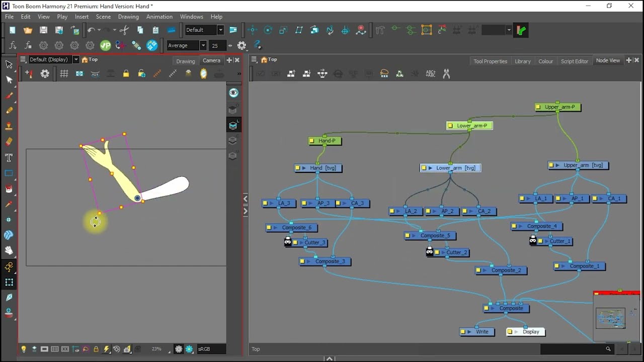Viewport: 644px width, 362px height.
Task: Select the Text tool in left toolbar
Action: click(x=9, y=158)
